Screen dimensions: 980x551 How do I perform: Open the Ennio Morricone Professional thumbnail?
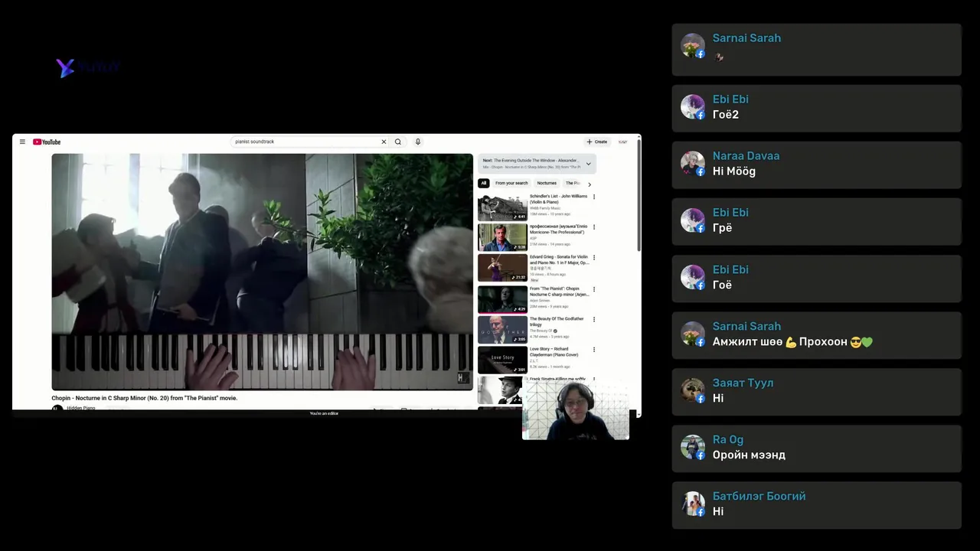coord(502,237)
